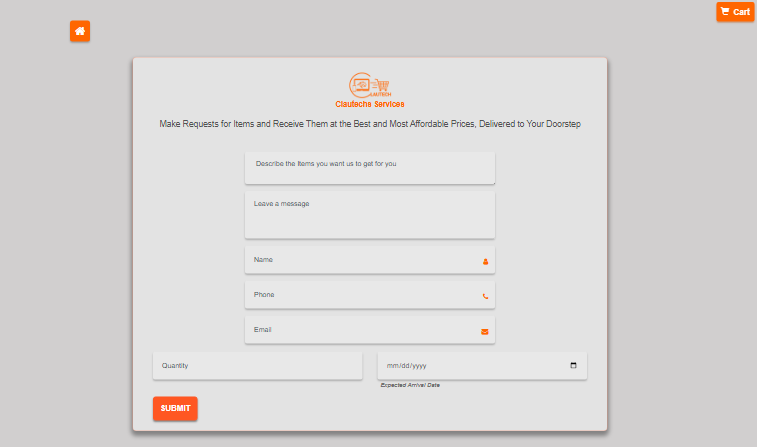This screenshot has width=757, height=447.
Task: Click the person icon in Name field
Action: tap(485, 261)
